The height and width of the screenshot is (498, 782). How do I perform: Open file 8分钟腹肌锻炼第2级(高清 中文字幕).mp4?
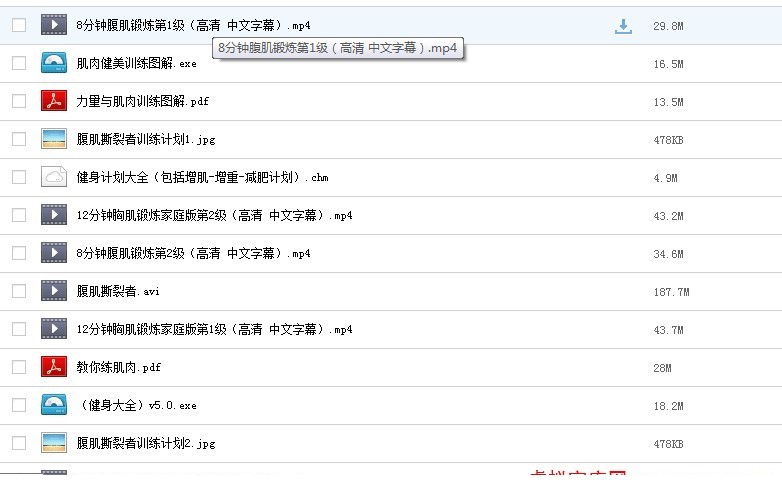coord(193,253)
